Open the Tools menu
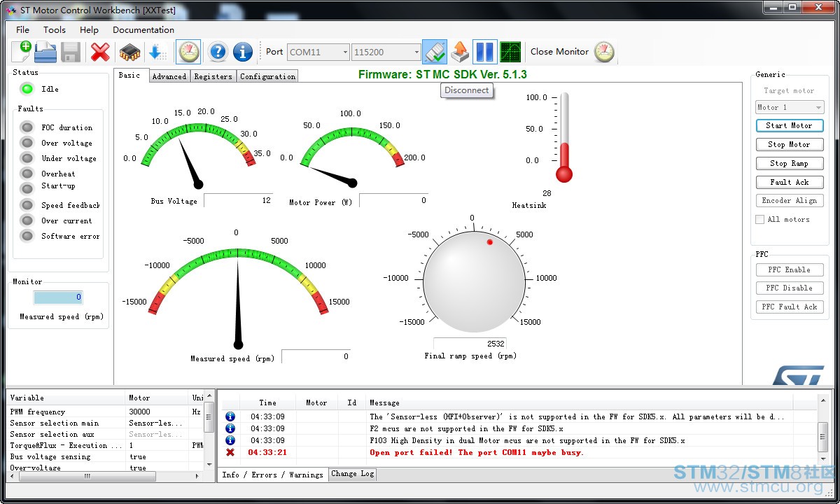 pyautogui.click(x=55, y=30)
